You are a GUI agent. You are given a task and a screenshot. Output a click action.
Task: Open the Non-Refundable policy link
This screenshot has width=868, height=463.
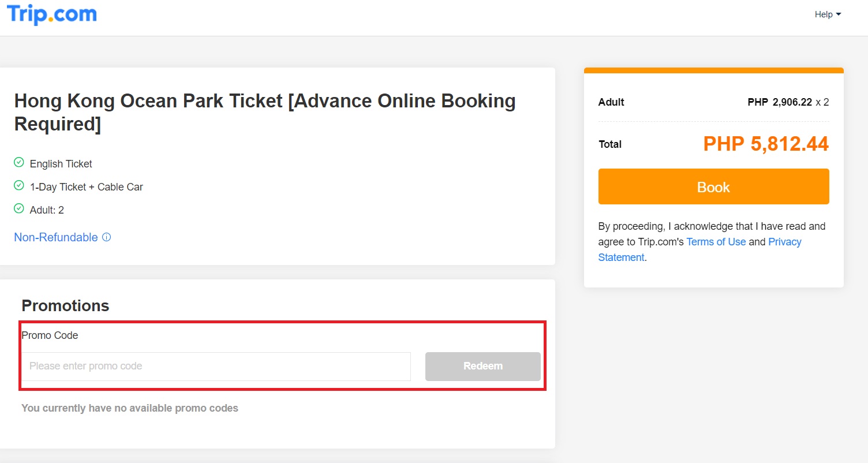click(56, 237)
